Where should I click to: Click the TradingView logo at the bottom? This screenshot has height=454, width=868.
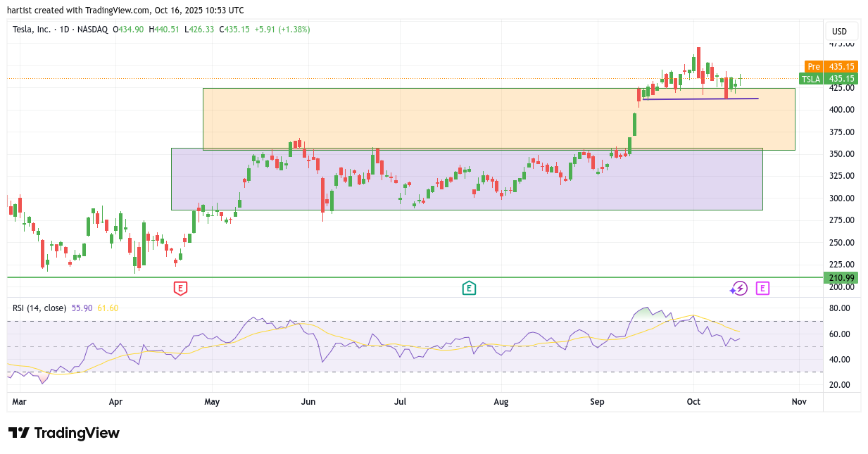tap(64, 433)
